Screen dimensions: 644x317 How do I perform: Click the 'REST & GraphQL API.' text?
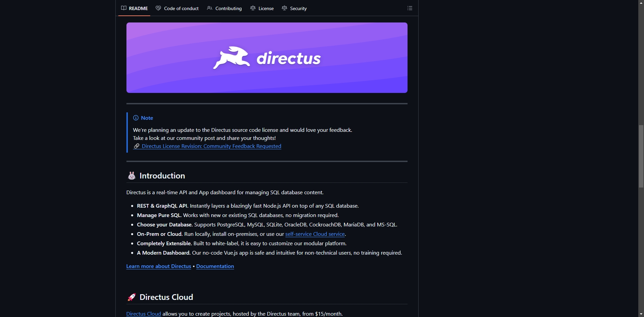tap(163, 206)
